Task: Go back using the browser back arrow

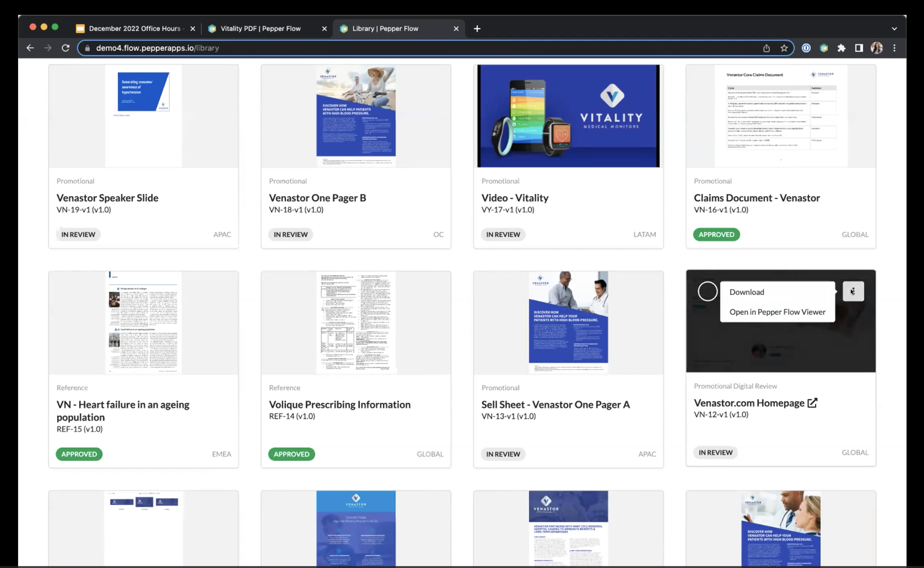Action: [30, 48]
